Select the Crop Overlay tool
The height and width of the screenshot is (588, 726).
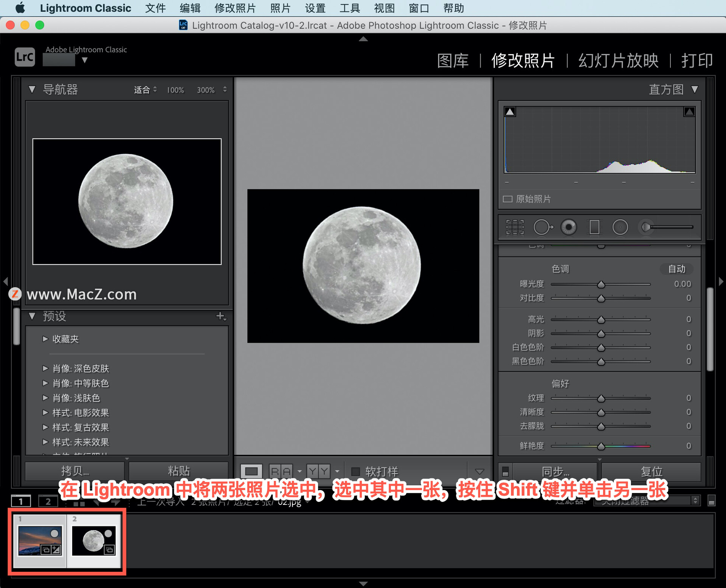tap(515, 227)
